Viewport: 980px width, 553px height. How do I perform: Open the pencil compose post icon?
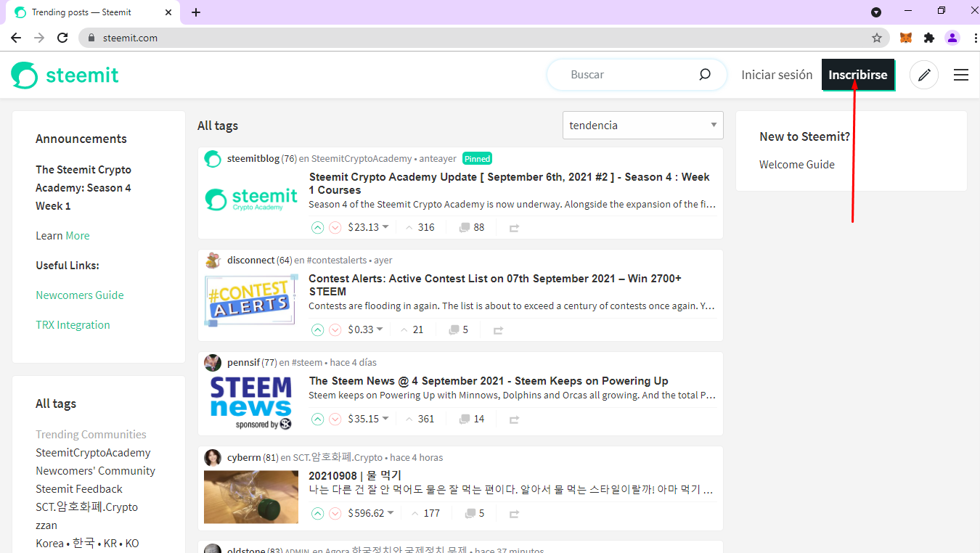(924, 75)
